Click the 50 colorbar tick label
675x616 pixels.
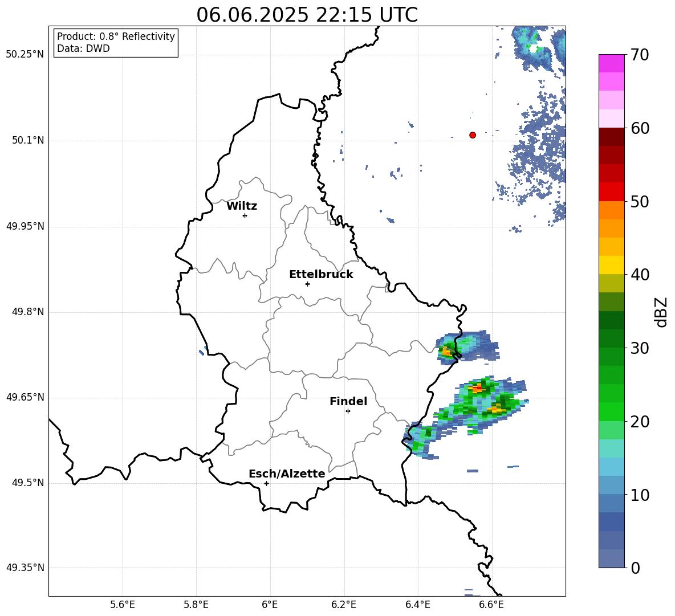pos(640,201)
